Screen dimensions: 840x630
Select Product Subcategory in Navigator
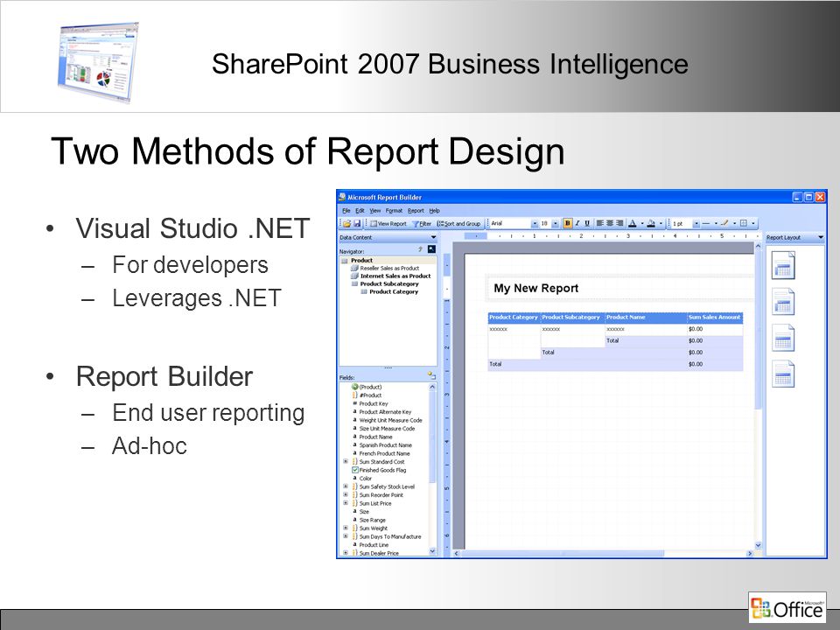point(389,283)
